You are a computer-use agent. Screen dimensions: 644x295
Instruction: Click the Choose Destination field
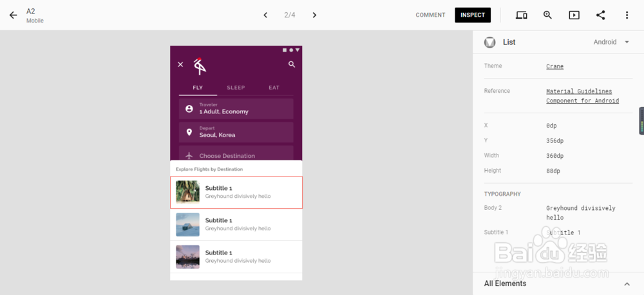(x=236, y=153)
